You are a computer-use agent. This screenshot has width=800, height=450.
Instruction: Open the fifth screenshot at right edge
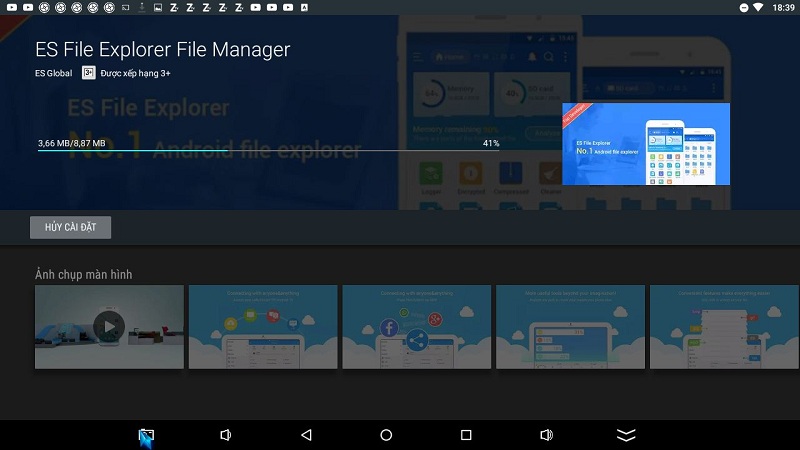[x=724, y=327]
